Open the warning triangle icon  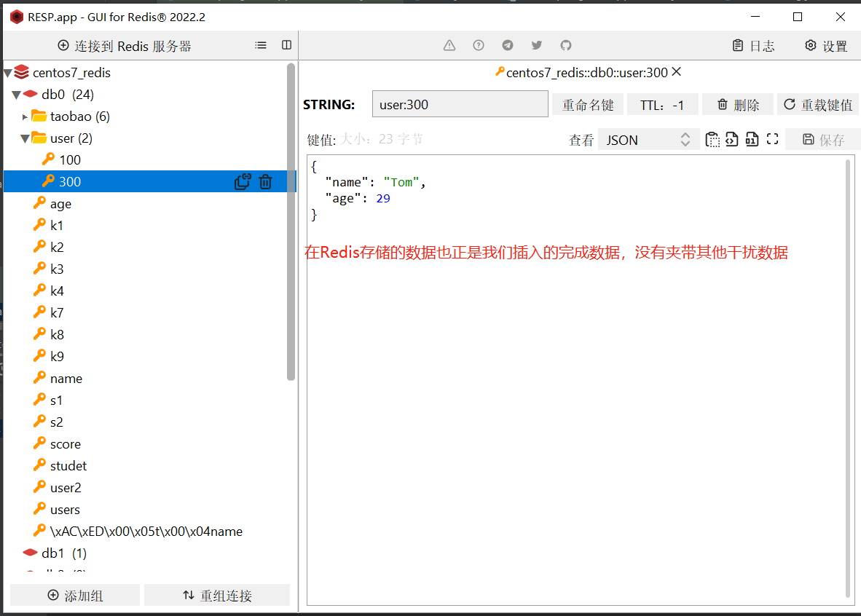(x=449, y=46)
